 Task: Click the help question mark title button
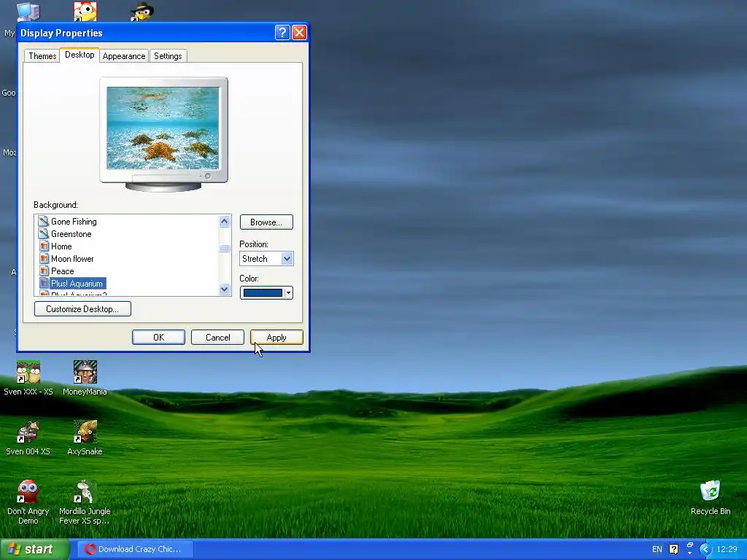[x=282, y=32]
